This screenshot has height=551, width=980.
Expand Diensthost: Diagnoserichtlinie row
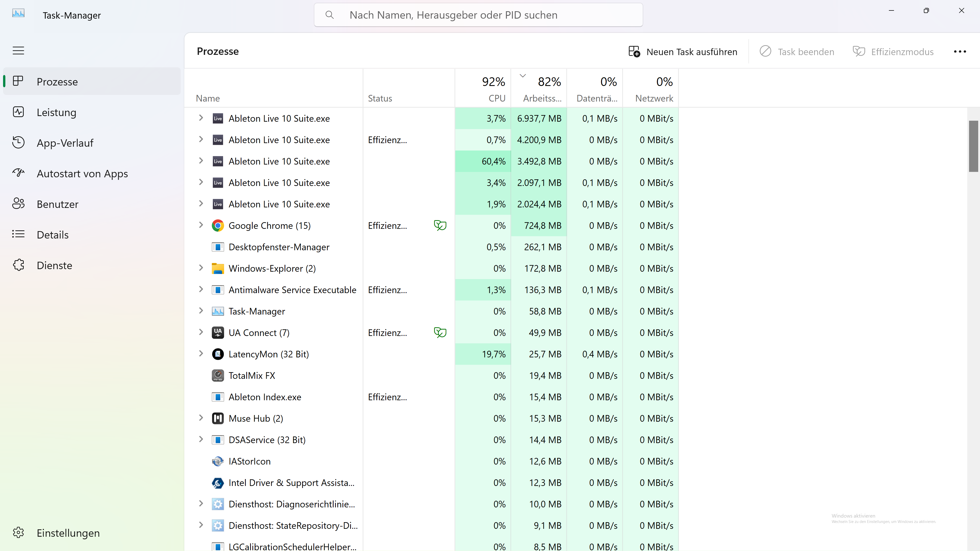tap(201, 504)
